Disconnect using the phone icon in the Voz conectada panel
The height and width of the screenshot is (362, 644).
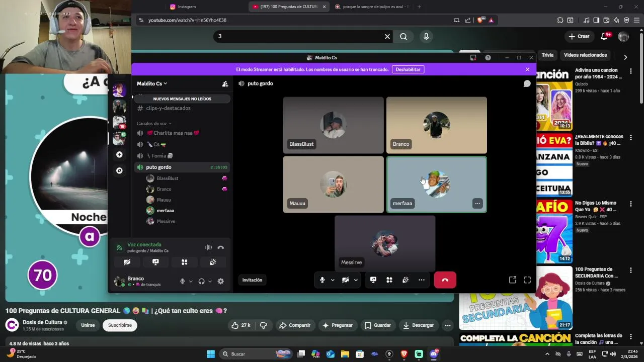point(220,247)
